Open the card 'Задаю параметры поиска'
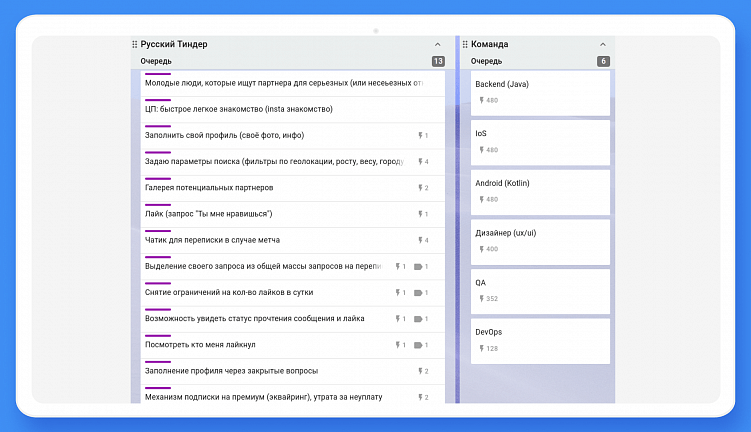751x432 pixels. coord(293,162)
